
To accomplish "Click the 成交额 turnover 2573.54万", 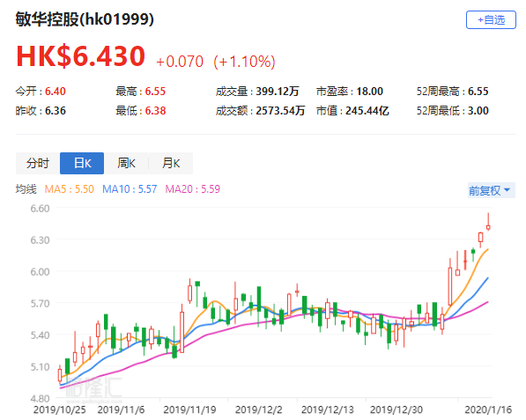I will pos(280,111).
